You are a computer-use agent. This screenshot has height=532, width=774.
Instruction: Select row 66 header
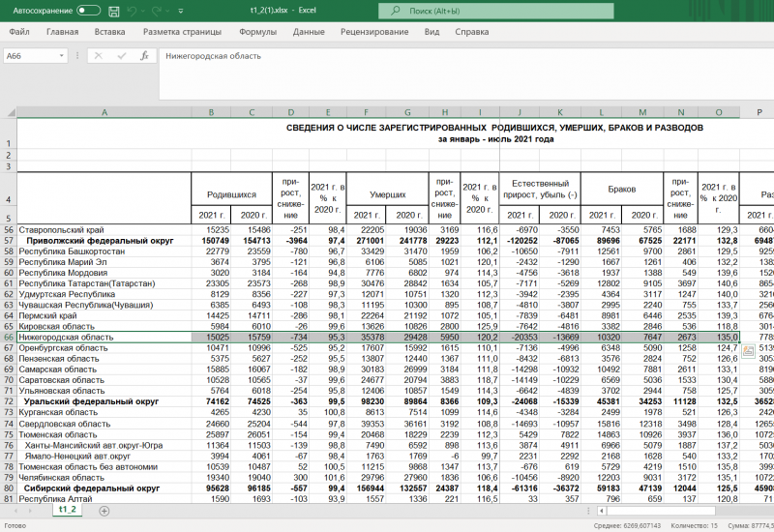(x=9, y=337)
